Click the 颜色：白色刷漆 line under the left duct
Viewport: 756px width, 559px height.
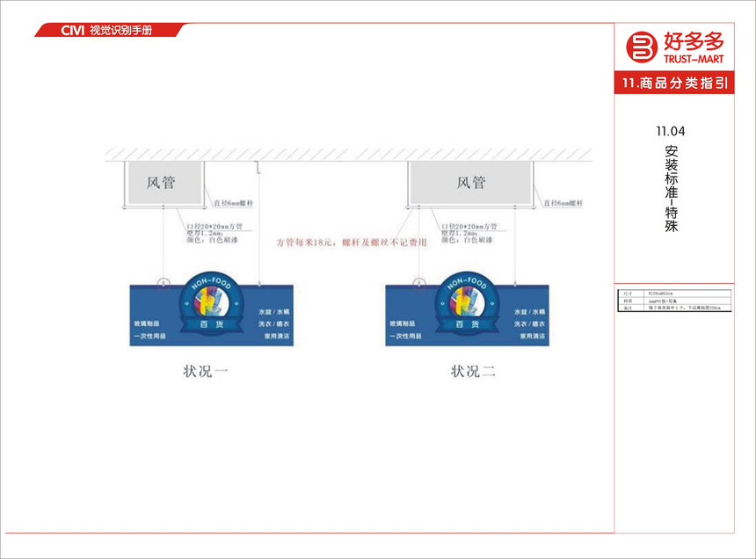[212, 239]
